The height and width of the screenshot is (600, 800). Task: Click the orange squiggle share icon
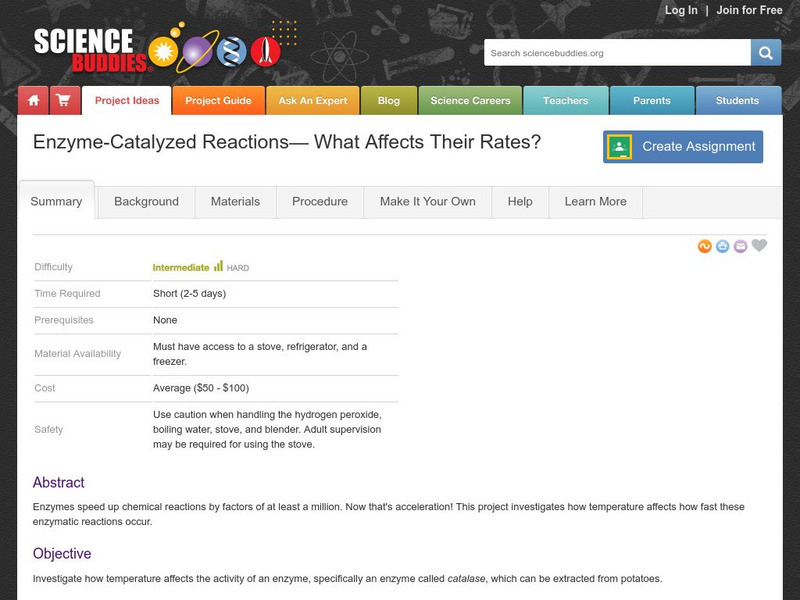tap(705, 246)
